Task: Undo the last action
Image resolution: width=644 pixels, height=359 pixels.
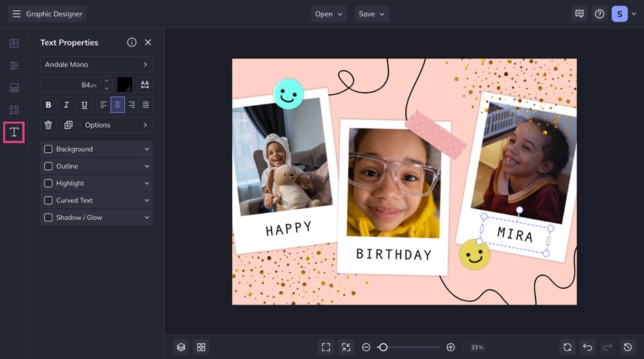Action: pyautogui.click(x=587, y=347)
